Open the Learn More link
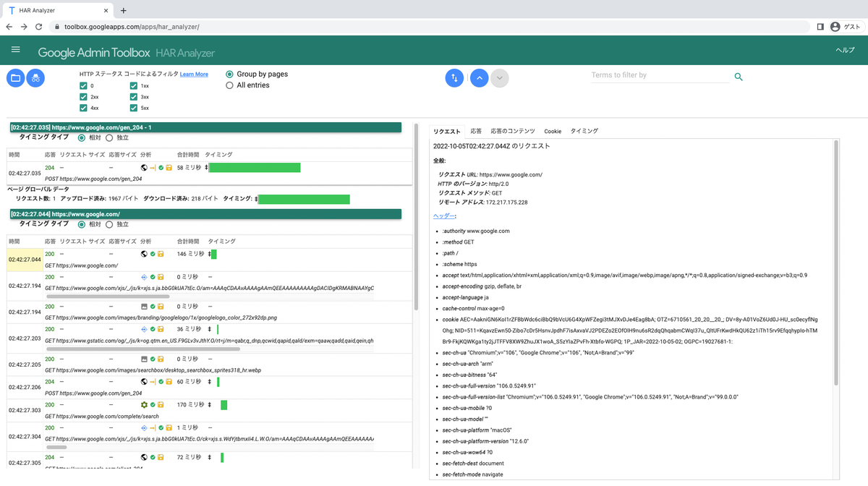This screenshot has width=868, height=486. (194, 74)
